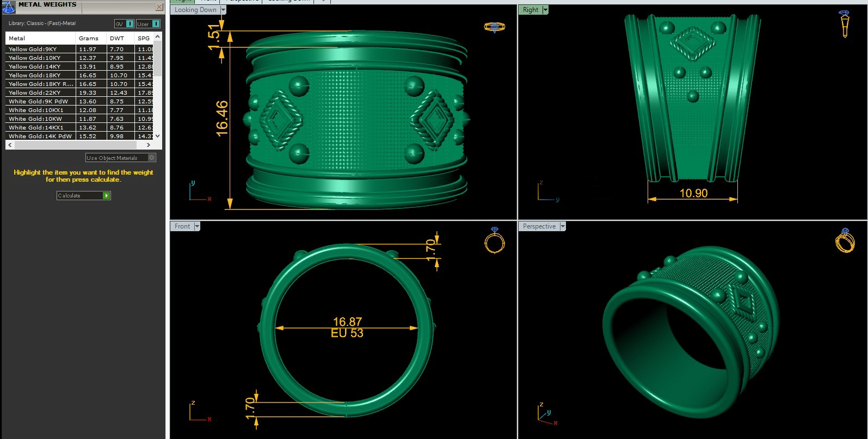Click the Right viewport title
Screen dimensions: 868x439
click(530, 10)
